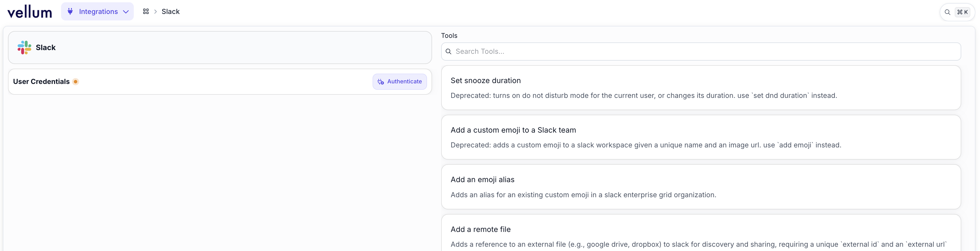The height and width of the screenshot is (251, 980).
Task: Click the orange status dot by User Credentials
Action: (75, 81)
